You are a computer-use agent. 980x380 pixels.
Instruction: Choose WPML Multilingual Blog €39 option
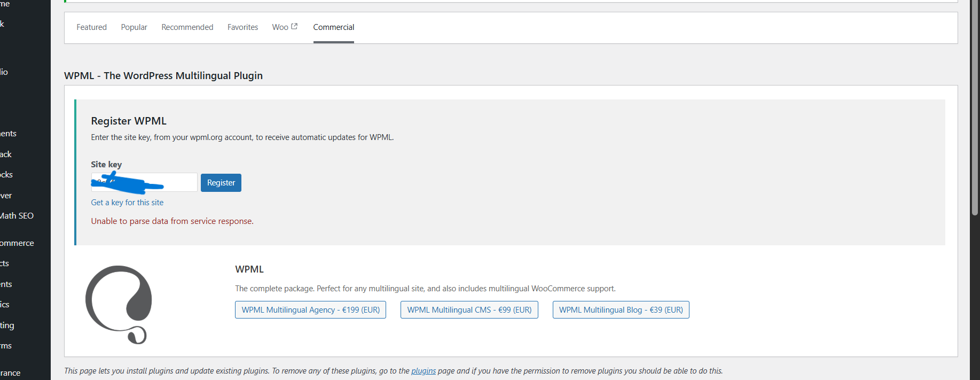(621, 310)
